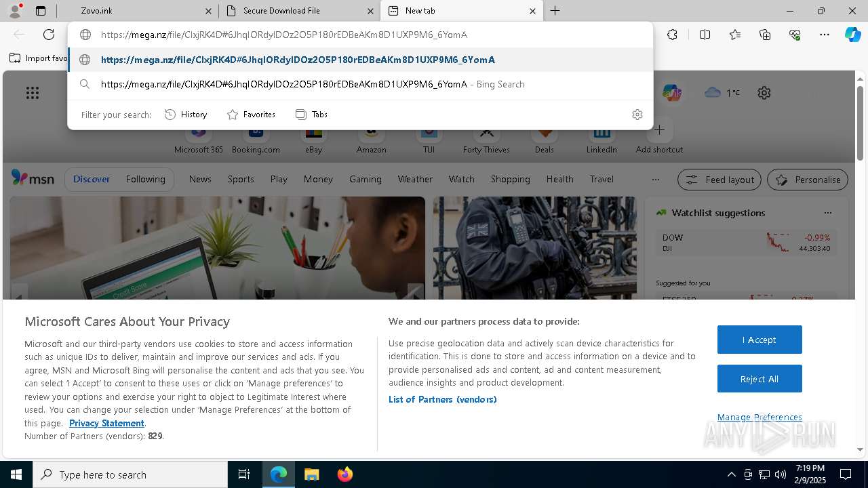The height and width of the screenshot is (488, 868).
Task: Click the address bar URL field
Action: [x=360, y=35]
